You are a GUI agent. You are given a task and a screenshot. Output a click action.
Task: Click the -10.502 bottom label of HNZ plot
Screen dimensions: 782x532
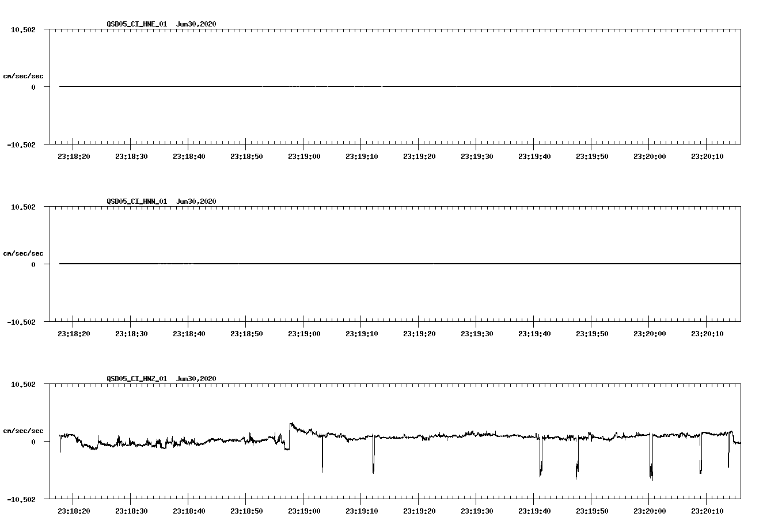pyautogui.click(x=21, y=500)
